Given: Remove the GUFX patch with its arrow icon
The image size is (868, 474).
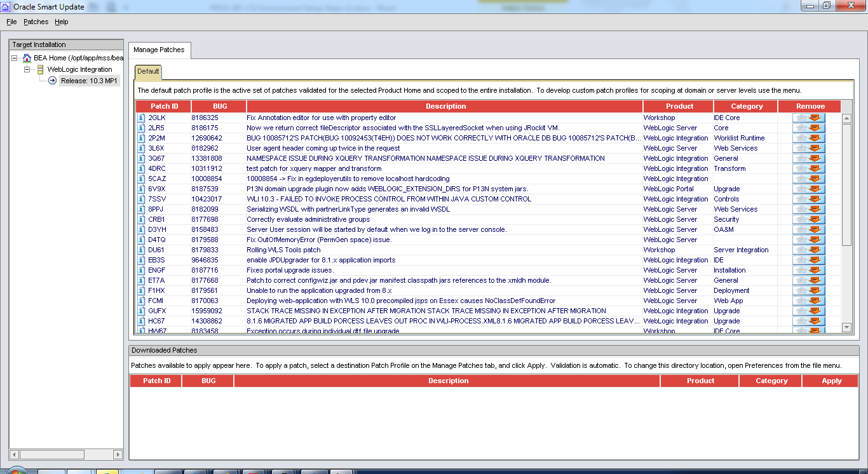Looking at the screenshot, I should 808,311.
